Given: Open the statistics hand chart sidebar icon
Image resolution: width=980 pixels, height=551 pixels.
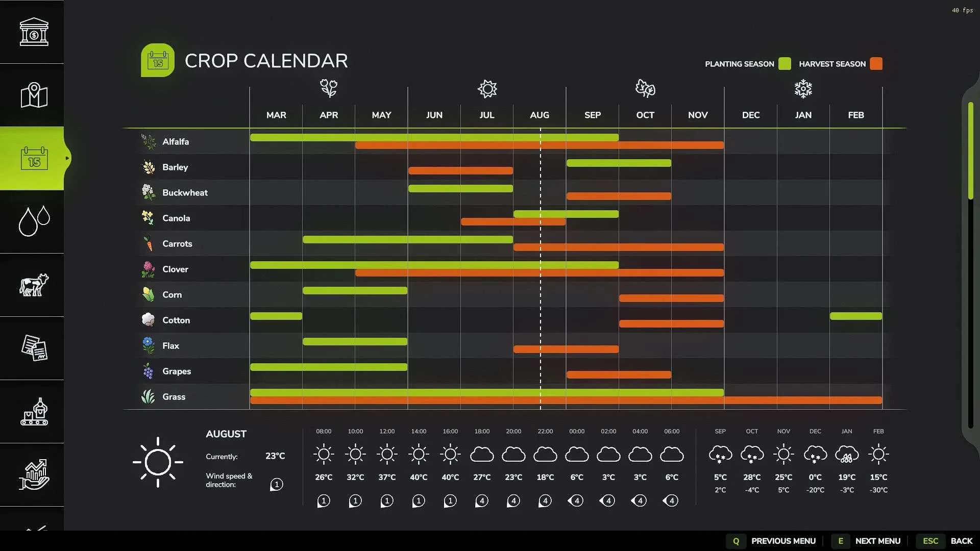Looking at the screenshot, I should [x=34, y=474].
